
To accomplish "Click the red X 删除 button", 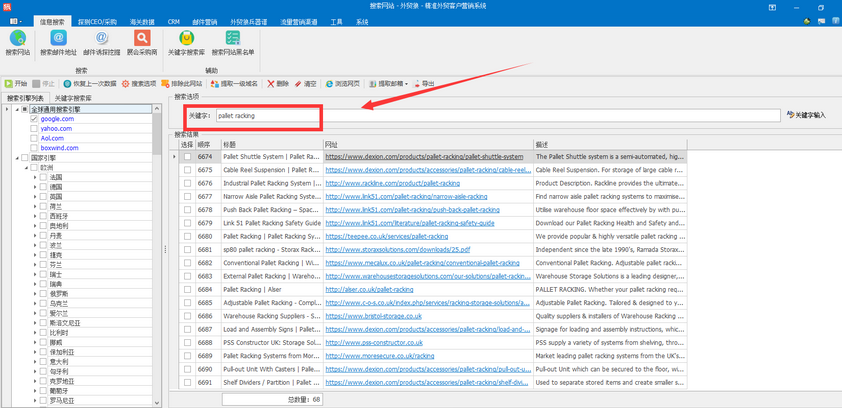I will click(x=278, y=84).
